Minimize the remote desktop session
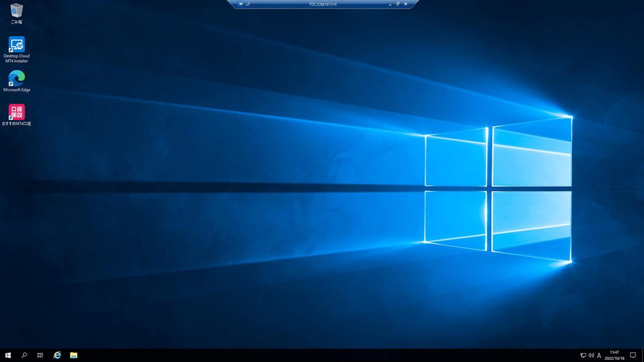The image size is (644, 362). coord(390,4)
